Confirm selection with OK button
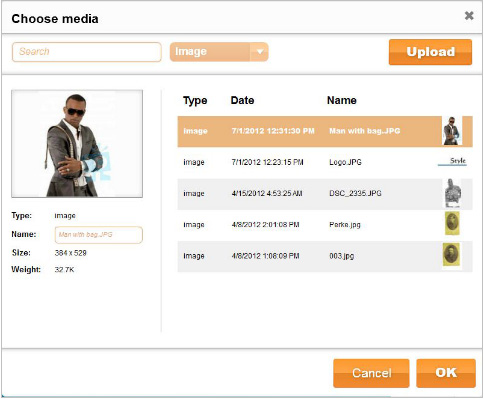 (x=446, y=373)
